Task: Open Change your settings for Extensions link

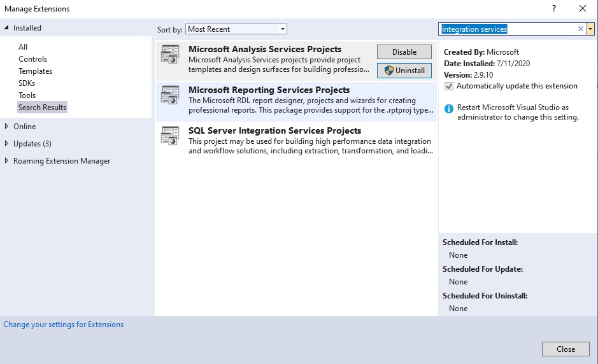Action: click(x=63, y=325)
